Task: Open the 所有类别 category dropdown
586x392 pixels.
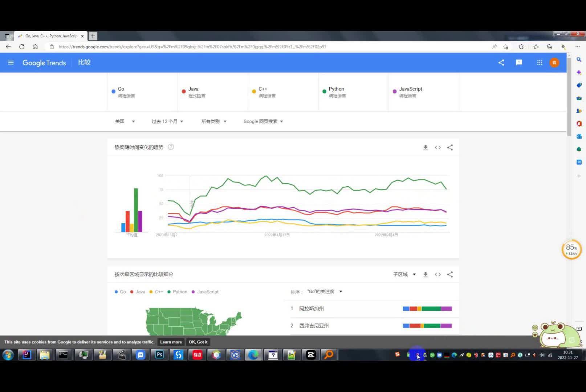Action: pos(214,121)
